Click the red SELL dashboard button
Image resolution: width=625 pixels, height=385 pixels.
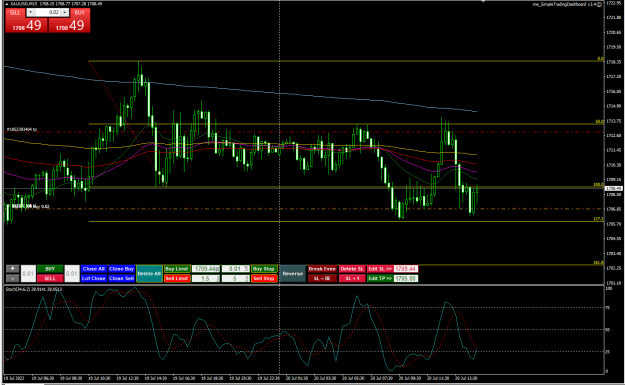tap(50, 278)
